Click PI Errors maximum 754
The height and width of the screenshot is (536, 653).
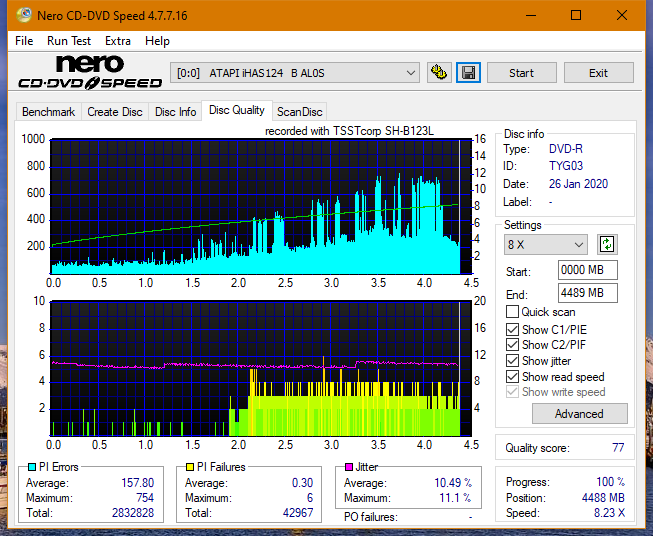[145, 498]
